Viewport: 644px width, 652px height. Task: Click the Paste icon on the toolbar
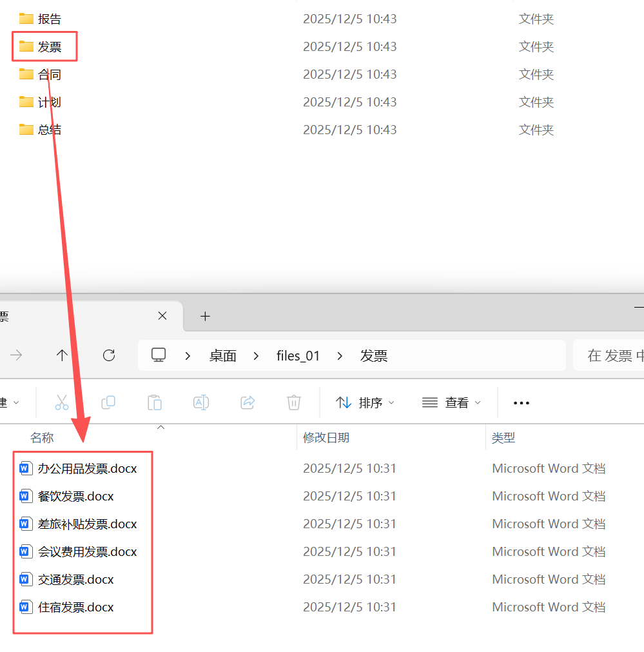tap(155, 402)
